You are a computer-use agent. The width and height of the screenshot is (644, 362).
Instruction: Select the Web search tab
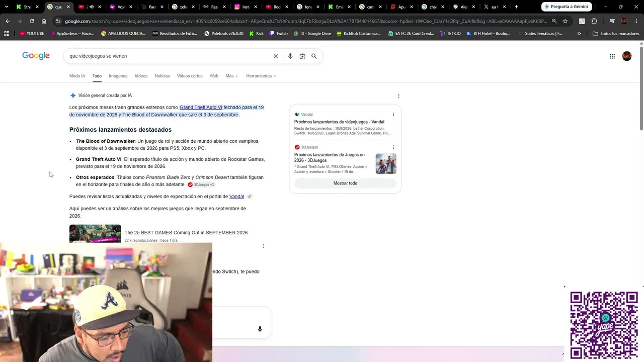point(214,76)
